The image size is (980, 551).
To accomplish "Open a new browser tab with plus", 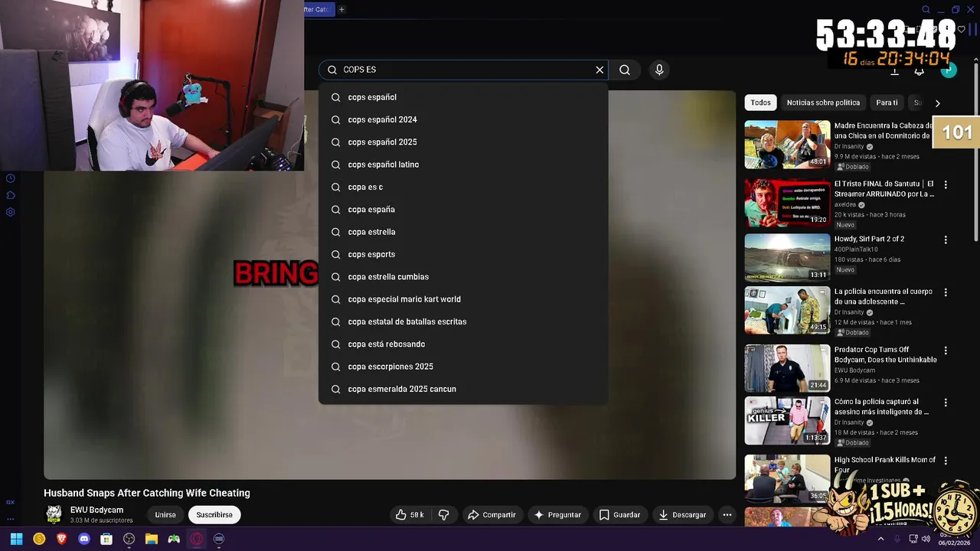I will tap(341, 9).
